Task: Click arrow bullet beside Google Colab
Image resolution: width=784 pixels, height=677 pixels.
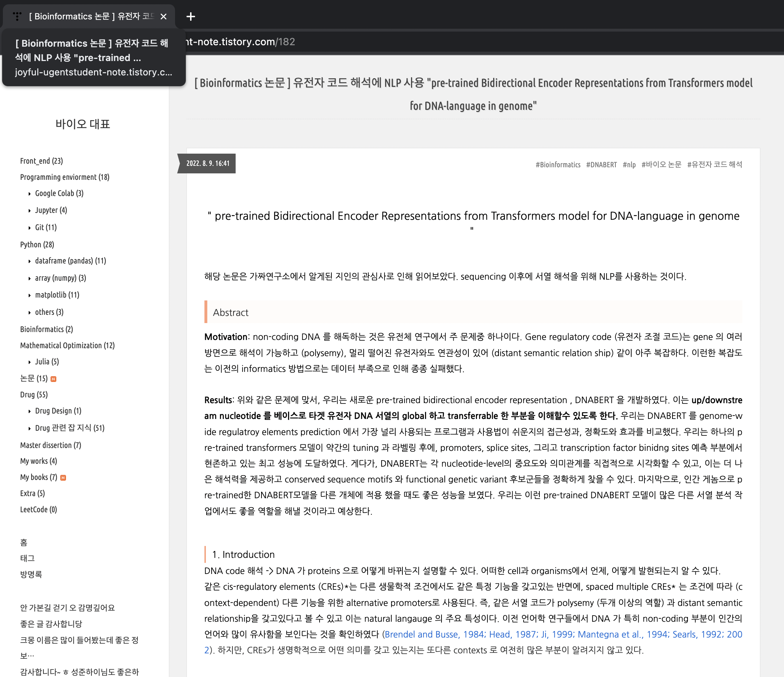Action: click(29, 194)
